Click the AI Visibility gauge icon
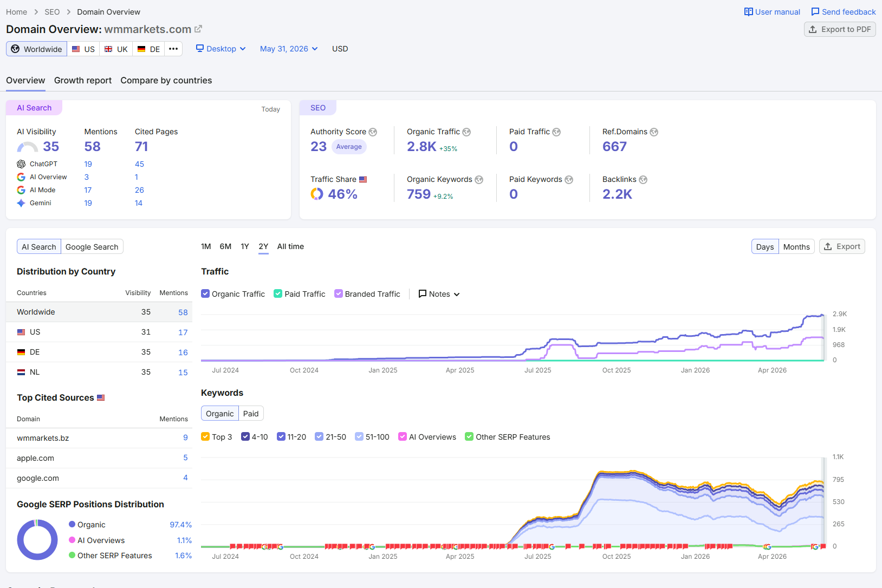This screenshot has width=882, height=588. [x=28, y=147]
